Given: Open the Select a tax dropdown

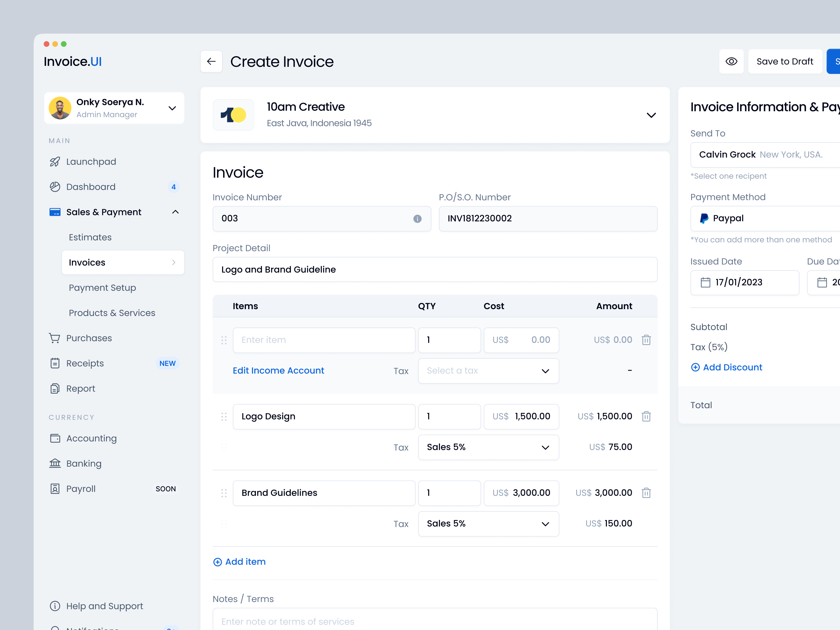Looking at the screenshot, I should click(488, 371).
